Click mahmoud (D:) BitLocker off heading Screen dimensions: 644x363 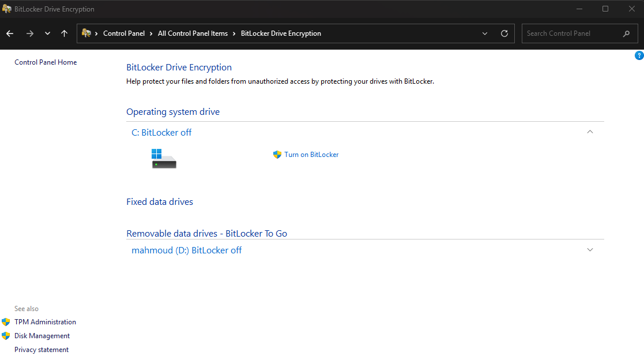coord(186,250)
